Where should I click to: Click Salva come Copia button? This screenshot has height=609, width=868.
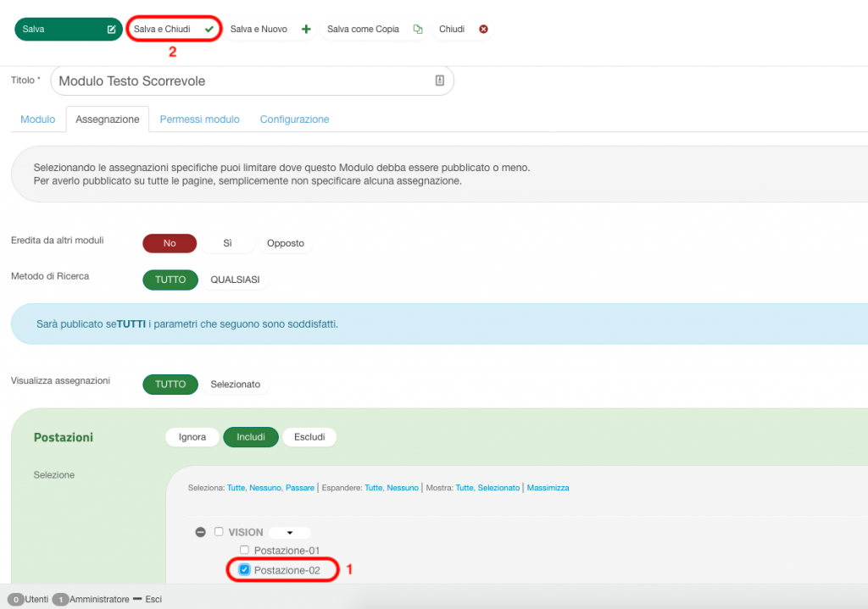tap(375, 30)
